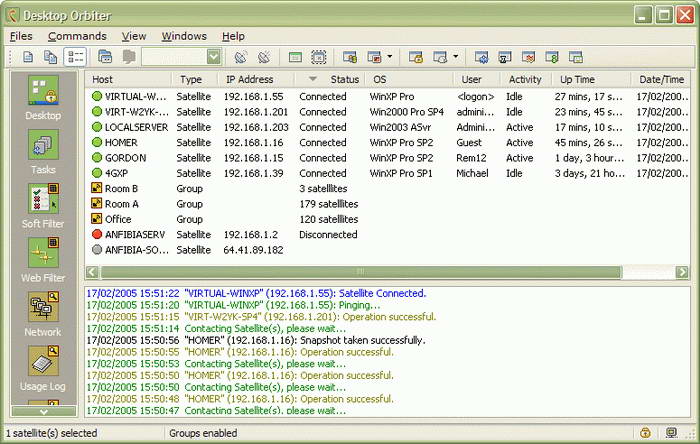Open the Network panel in the sidebar

point(43,314)
